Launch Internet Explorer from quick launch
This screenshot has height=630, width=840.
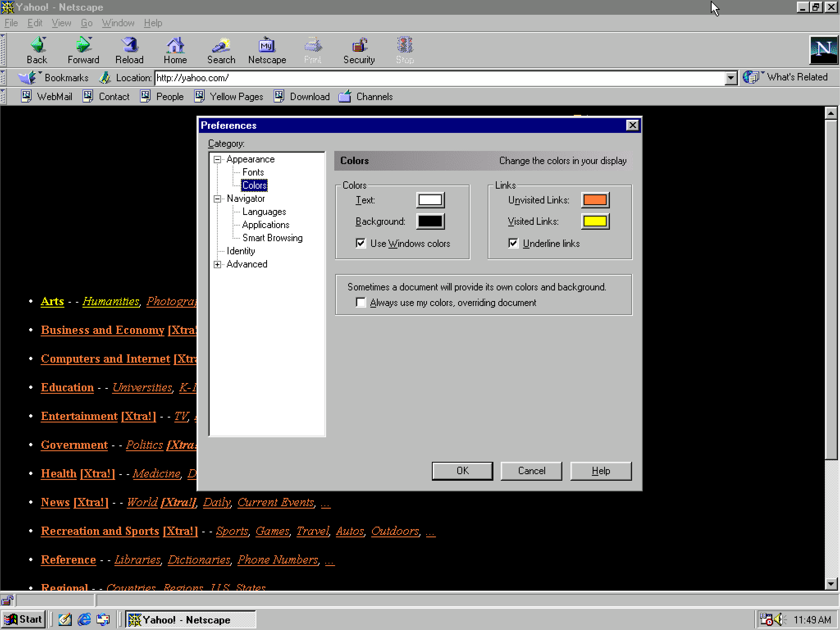click(x=84, y=619)
